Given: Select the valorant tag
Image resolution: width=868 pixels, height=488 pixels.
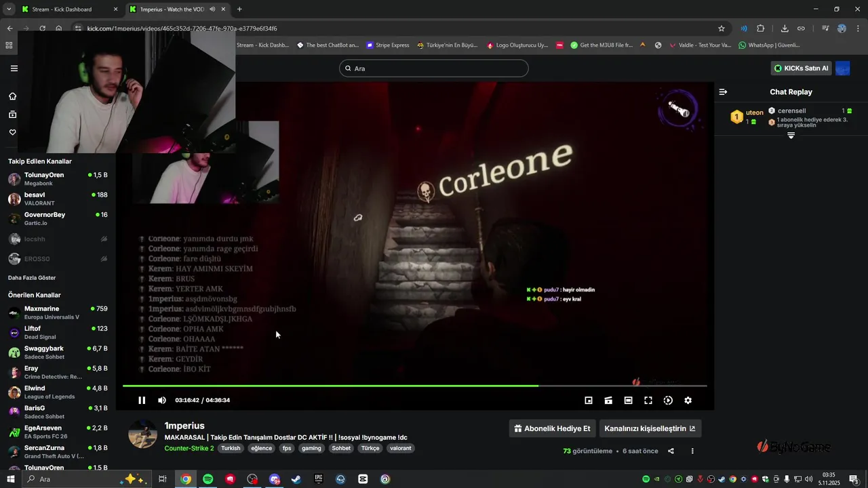Looking at the screenshot, I should 400,448.
